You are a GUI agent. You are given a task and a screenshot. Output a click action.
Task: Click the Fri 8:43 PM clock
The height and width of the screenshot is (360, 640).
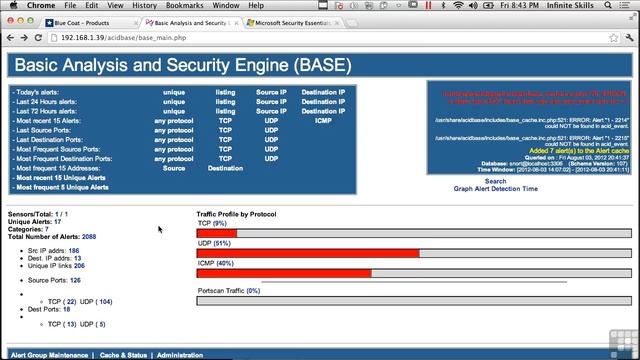(520, 5)
